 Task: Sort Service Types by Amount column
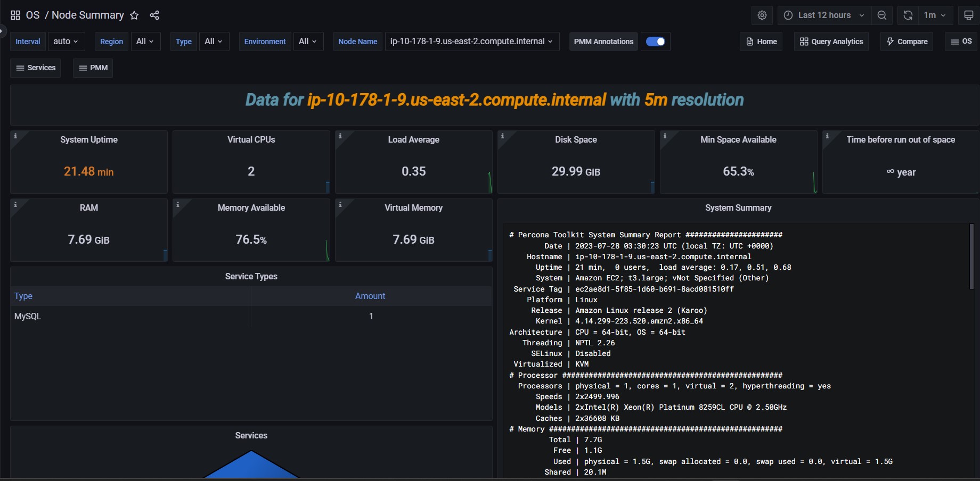pos(370,296)
